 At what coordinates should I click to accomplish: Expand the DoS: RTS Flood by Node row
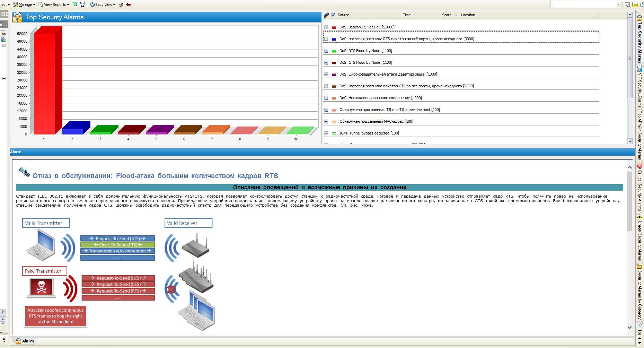[326, 51]
